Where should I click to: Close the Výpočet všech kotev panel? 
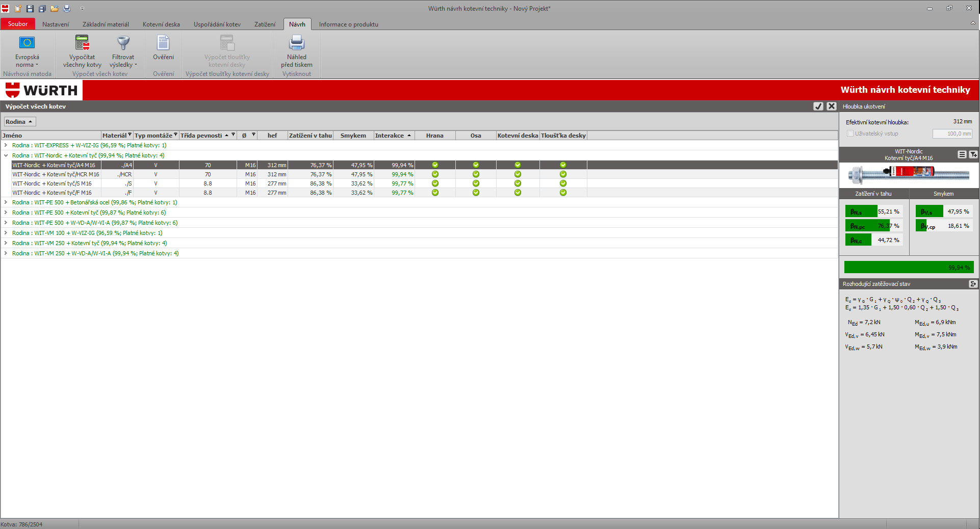[x=832, y=106]
